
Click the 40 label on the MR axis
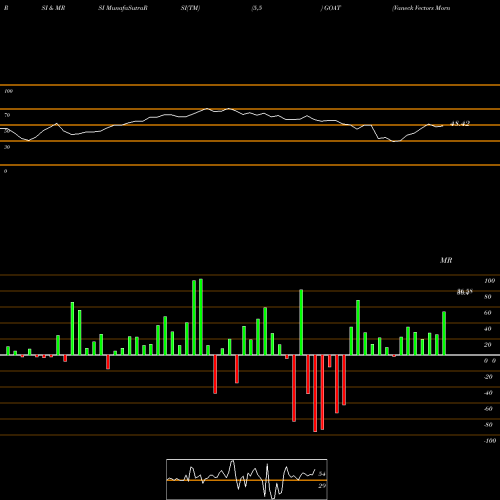point(488,329)
